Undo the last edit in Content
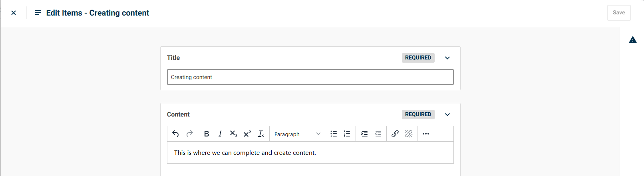Image resolution: width=644 pixels, height=176 pixels. (x=175, y=134)
